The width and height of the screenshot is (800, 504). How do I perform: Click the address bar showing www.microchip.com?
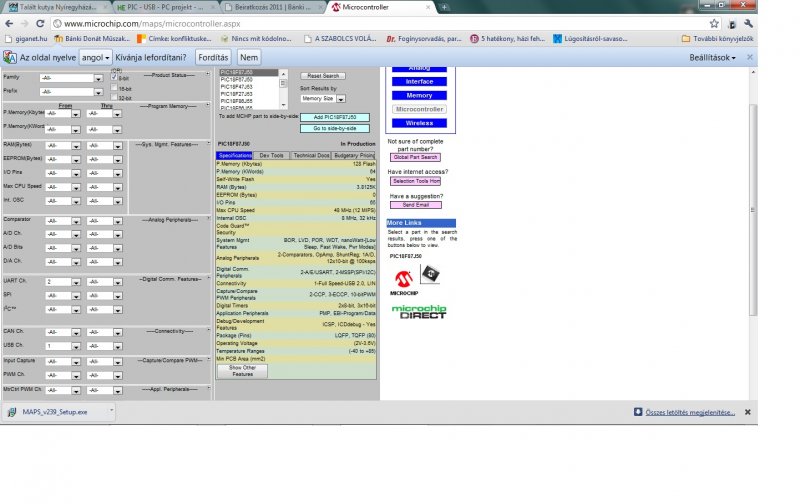(378, 23)
